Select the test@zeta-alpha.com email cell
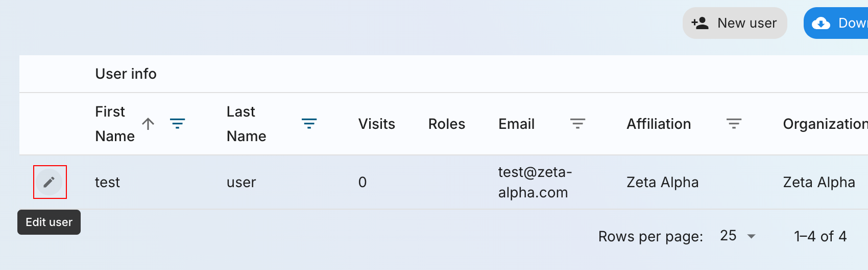The width and height of the screenshot is (868, 270). (535, 182)
